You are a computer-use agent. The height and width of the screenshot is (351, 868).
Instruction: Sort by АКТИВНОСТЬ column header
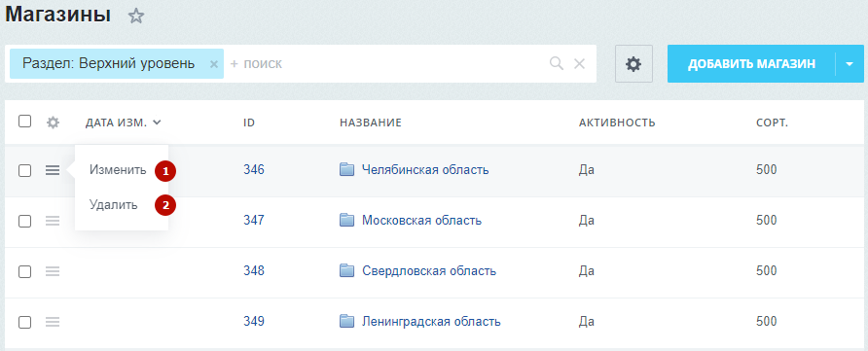[617, 123]
